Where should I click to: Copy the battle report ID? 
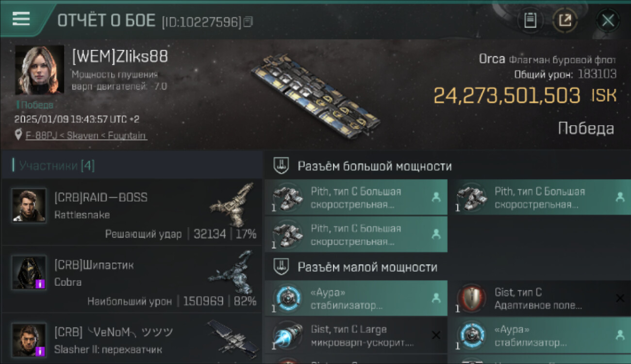pos(248,22)
